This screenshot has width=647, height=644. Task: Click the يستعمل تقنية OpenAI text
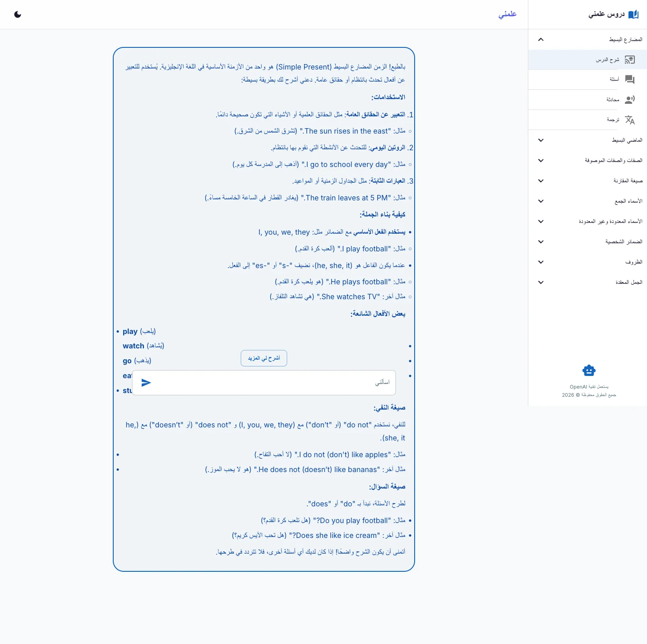coord(589,387)
